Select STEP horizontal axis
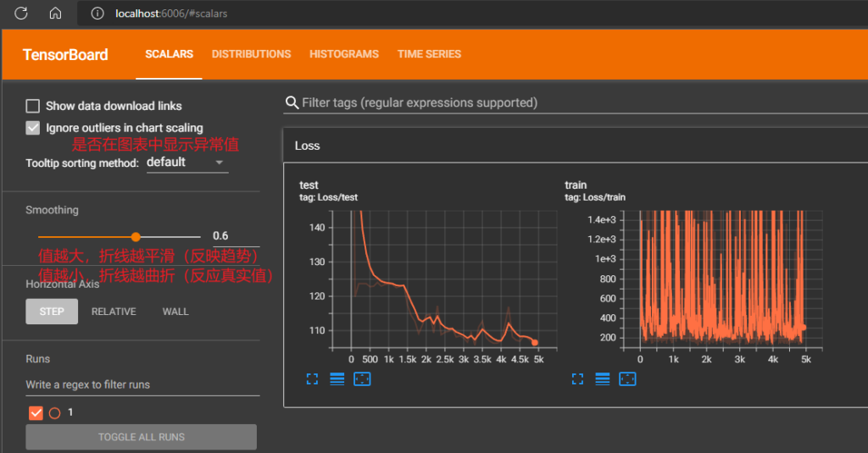 [x=52, y=312]
